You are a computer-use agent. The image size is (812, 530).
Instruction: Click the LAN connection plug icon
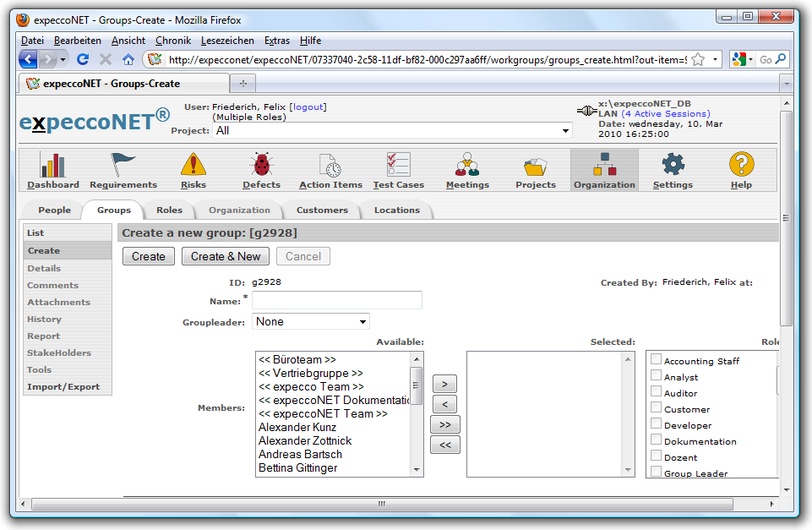point(587,111)
